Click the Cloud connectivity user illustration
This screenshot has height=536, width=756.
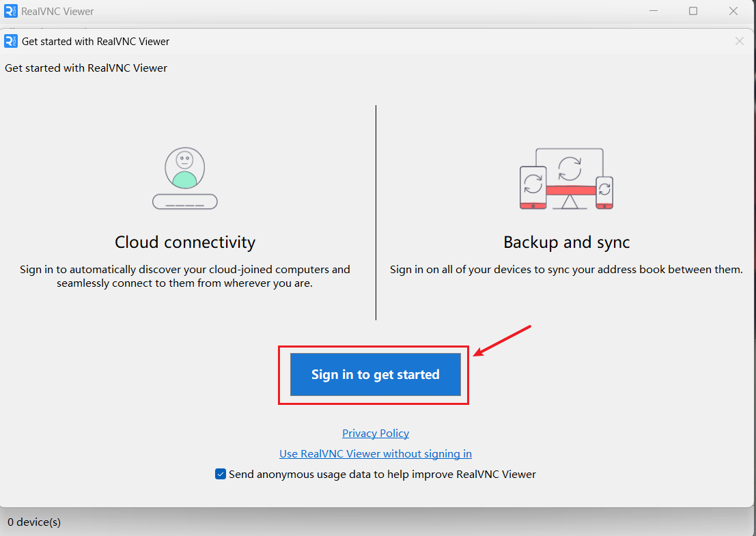point(184,178)
